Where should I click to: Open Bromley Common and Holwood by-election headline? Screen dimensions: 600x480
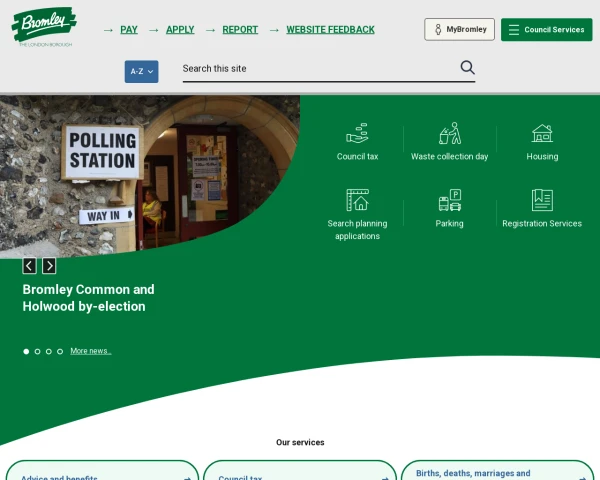[x=88, y=298]
